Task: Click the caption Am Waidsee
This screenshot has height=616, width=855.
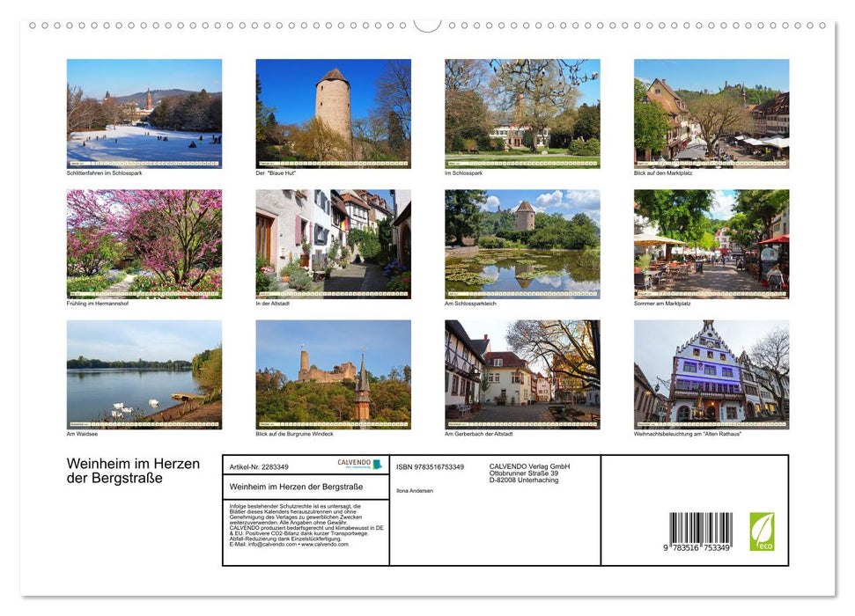Action: [83, 434]
